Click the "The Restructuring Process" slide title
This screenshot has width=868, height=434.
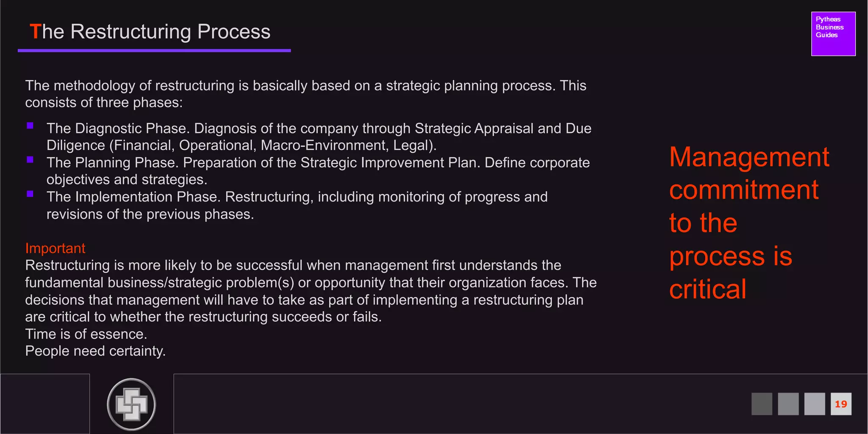(x=150, y=32)
